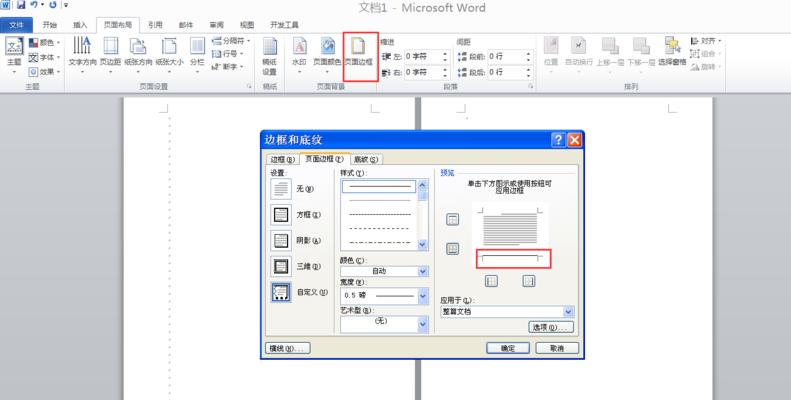Viewport: 791px width, 400px height.
Task: Choose the 自定义 custom border setting
Action: click(281, 292)
